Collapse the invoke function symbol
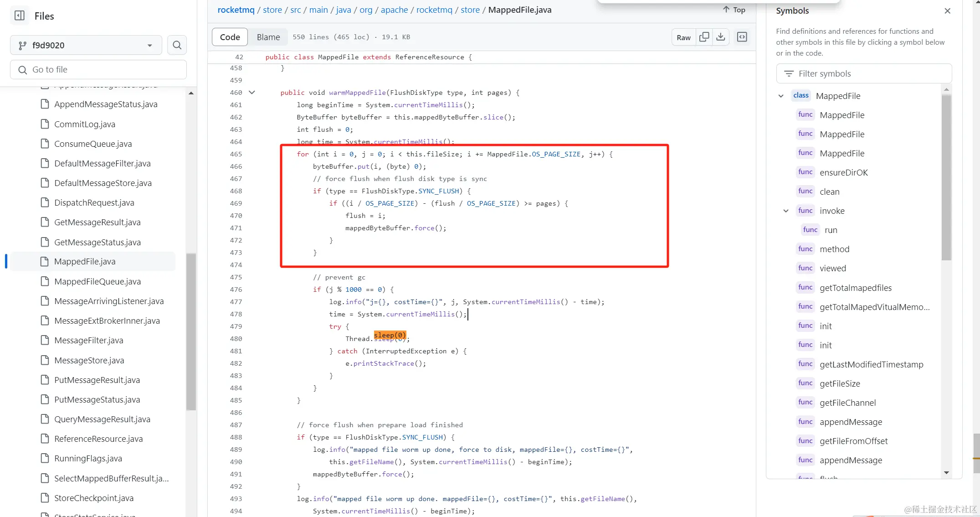Viewport: 980px width, 517px height. 786,211
